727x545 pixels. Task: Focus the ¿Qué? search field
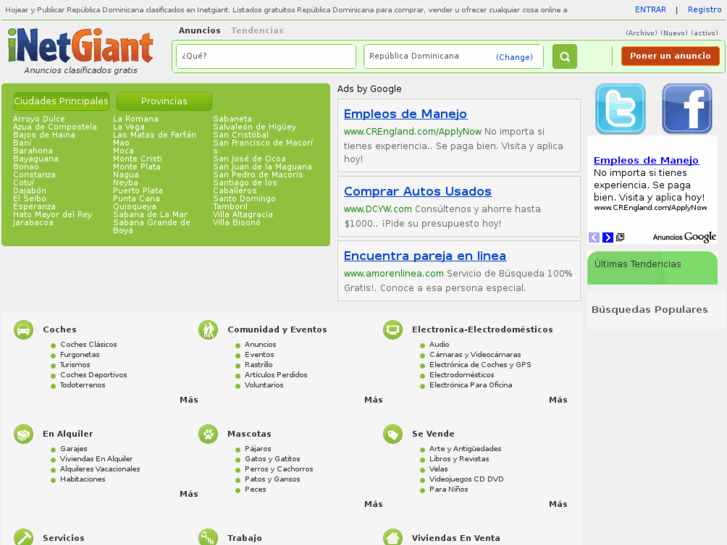coord(266,56)
